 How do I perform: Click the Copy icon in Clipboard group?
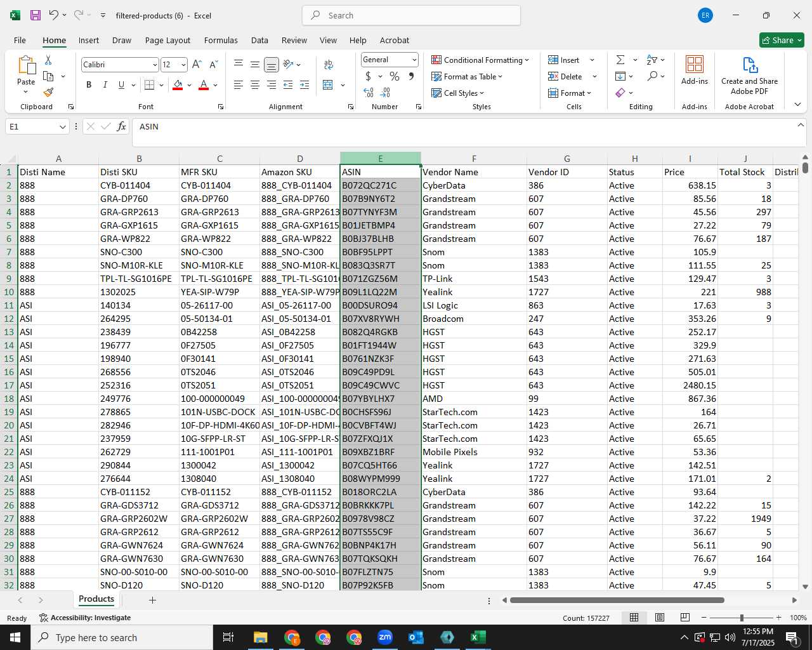48,76
